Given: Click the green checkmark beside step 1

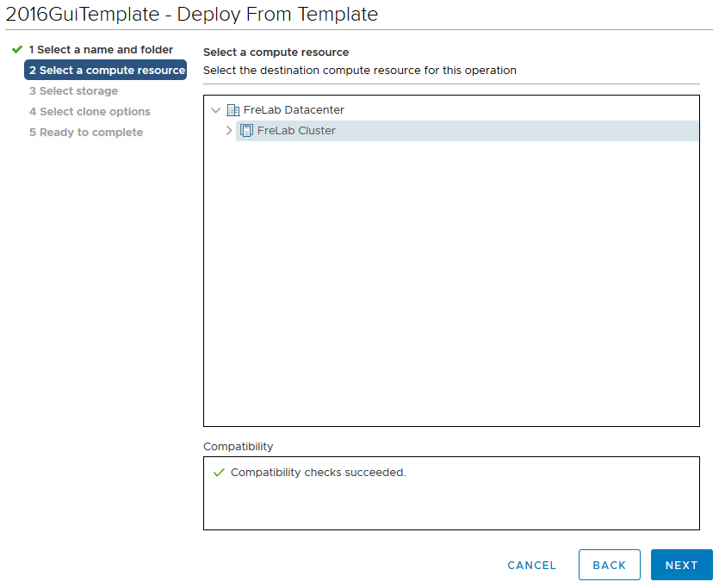Looking at the screenshot, I should point(17,50).
